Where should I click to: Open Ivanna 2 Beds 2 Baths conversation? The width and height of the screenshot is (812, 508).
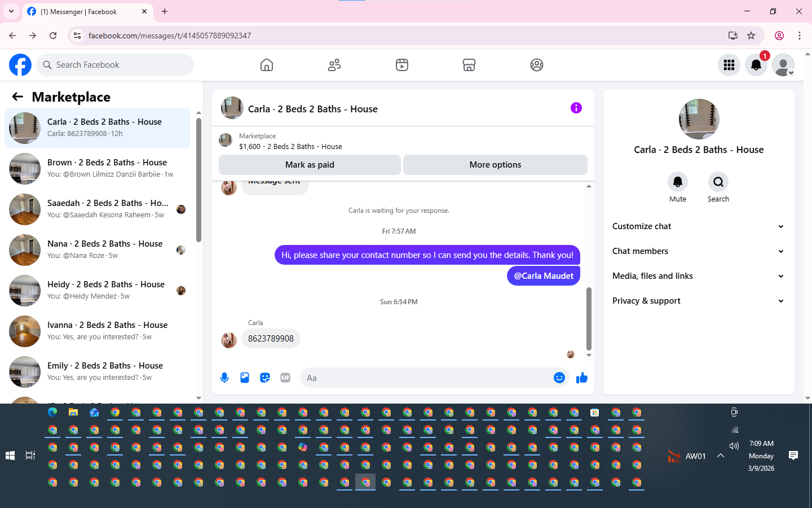[98, 331]
